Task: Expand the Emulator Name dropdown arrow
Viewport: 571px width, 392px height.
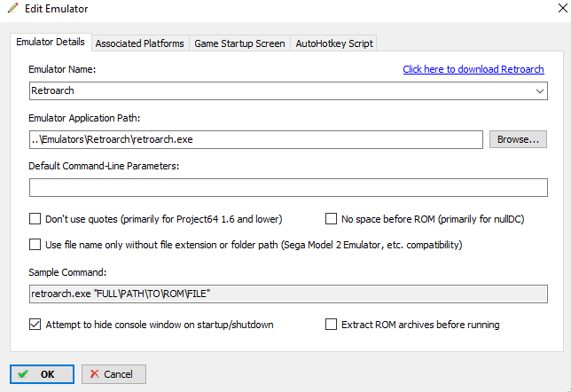Action: coord(539,91)
